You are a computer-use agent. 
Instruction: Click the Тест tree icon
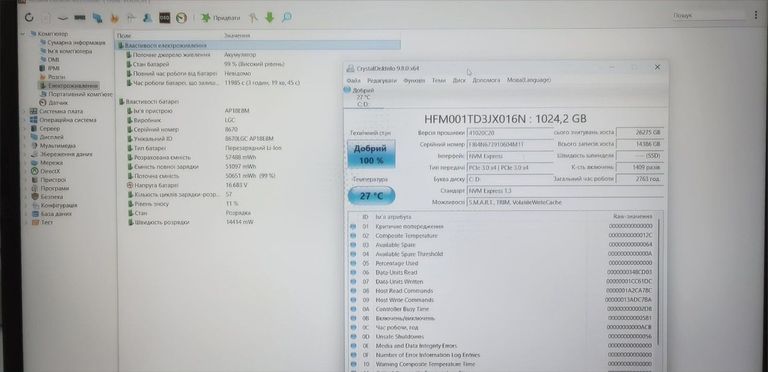click(34, 222)
